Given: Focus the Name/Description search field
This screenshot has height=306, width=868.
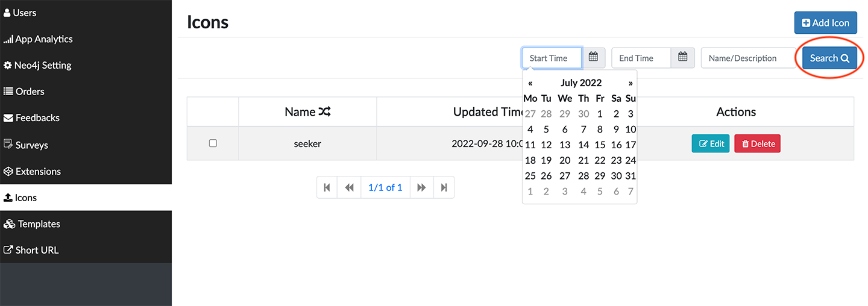Looking at the screenshot, I should (x=747, y=58).
